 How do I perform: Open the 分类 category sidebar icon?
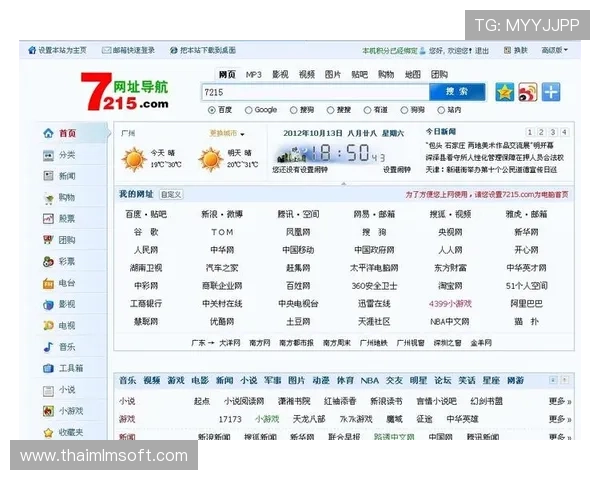coord(49,155)
